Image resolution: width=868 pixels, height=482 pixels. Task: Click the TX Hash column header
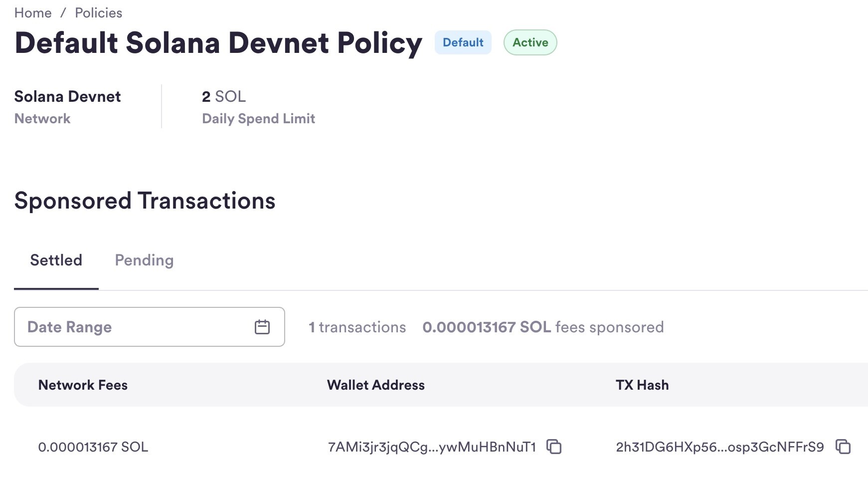[x=642, y=385]
